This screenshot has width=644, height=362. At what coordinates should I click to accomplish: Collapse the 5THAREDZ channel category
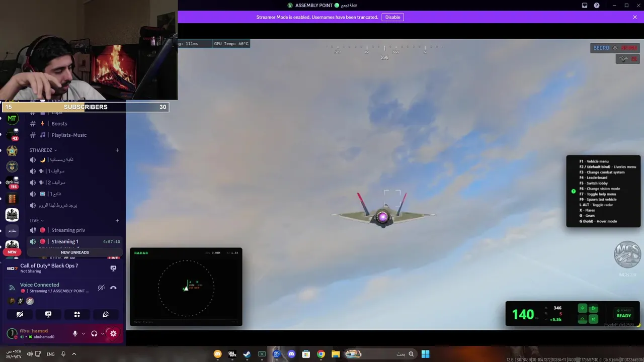click(x=43, y=150)
